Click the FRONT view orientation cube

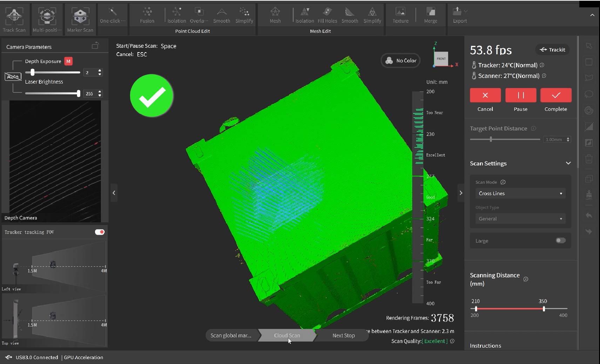(441, 59)
